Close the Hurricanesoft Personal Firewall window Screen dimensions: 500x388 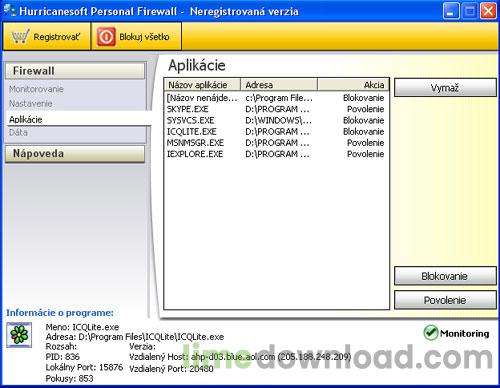488,11
